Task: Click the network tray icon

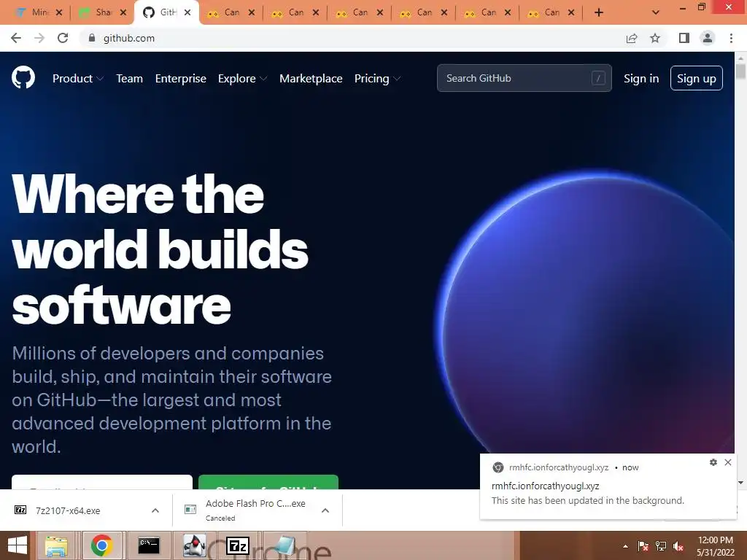Action: pyautogui.click(x=661, y=546)
